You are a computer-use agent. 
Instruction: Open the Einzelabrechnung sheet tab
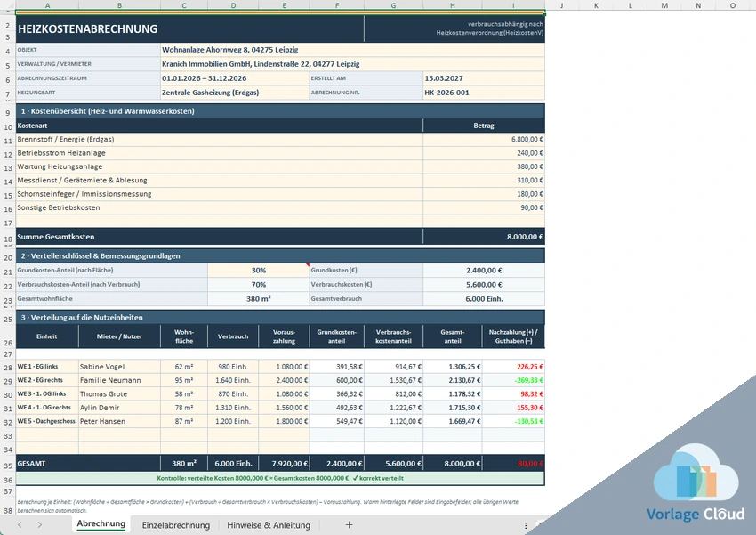point(176,525)
